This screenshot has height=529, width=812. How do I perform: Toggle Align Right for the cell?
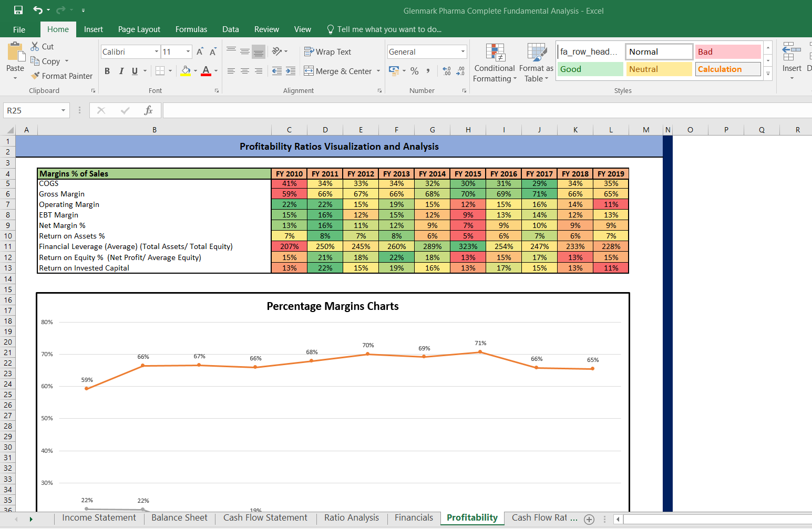(259, 71)
